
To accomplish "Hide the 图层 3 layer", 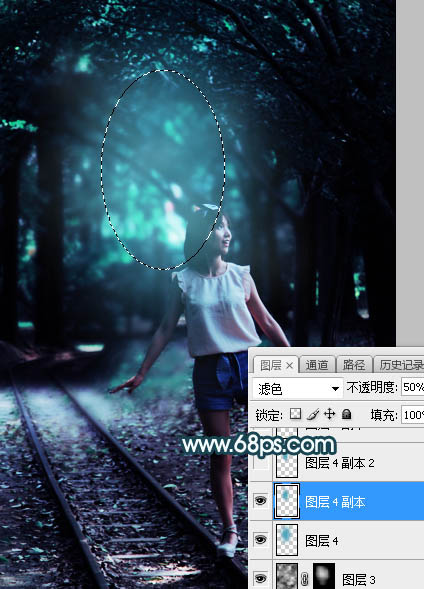I will coord(261,578).
